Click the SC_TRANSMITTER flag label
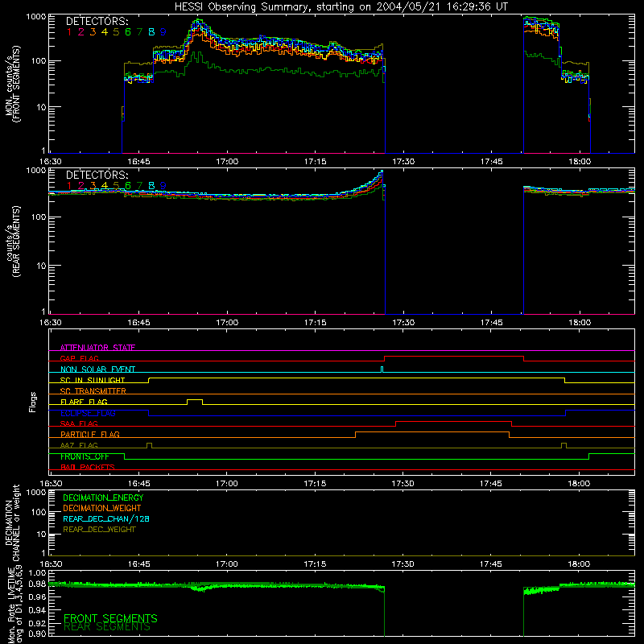 [93, 390]
